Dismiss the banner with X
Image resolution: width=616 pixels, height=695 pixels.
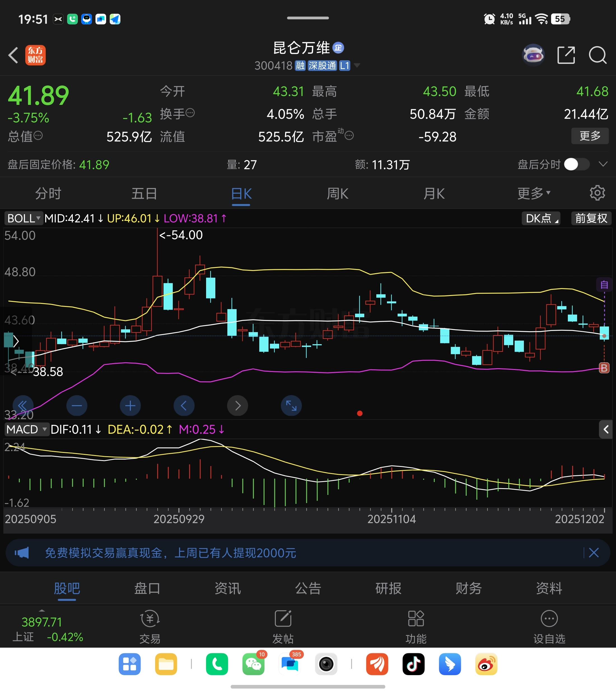click(x=594, y=553)
